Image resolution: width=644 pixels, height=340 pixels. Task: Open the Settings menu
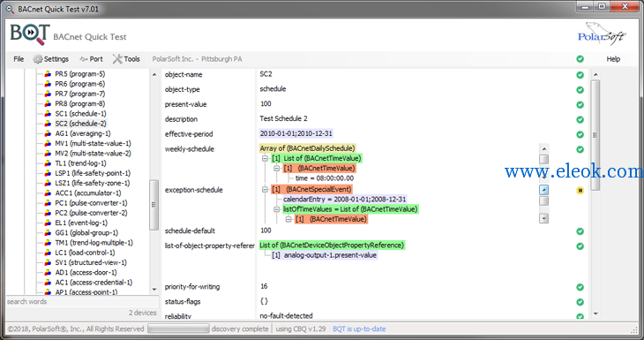(51, 59)
